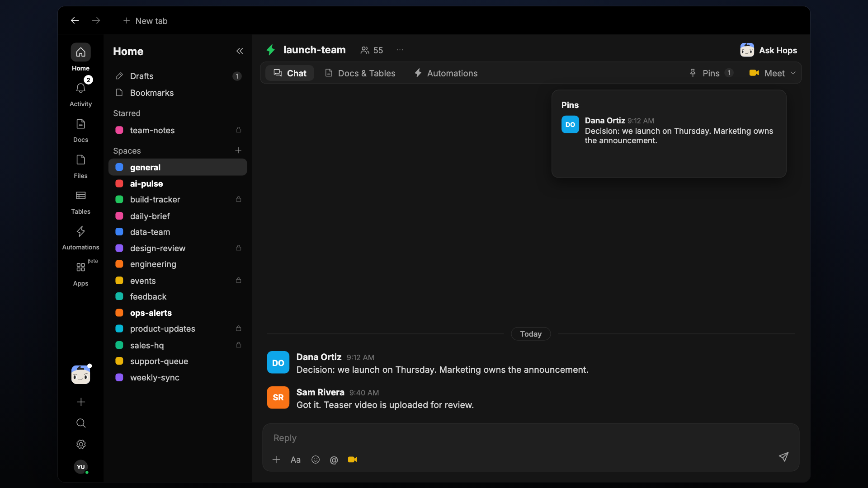Image resolution: width=868 pixels, height=488 pixels.
Task: Open the ai-pulse space
Action: point(178,183)
